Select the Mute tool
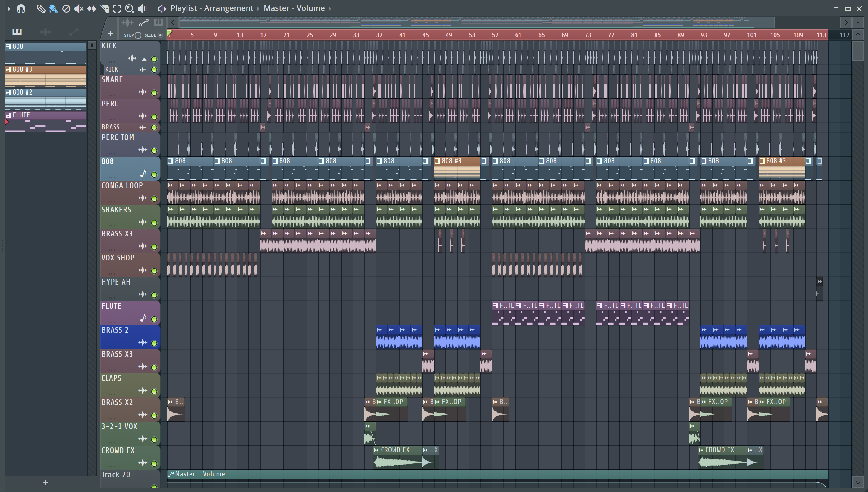 tap(79, 8)
